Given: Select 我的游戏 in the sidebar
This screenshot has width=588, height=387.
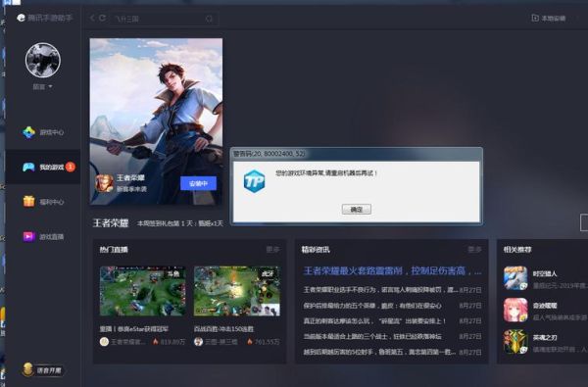Looking at the screenshot, I should [43, 167].
